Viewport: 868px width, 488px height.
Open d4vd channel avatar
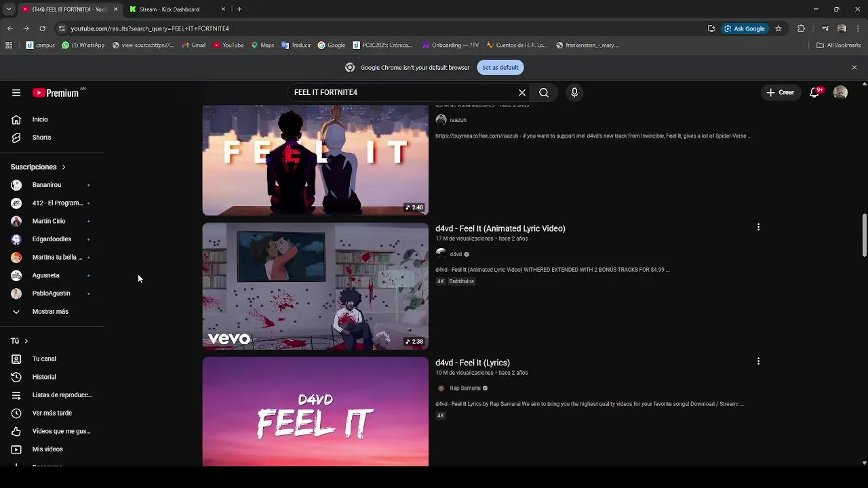pos(441,254)
